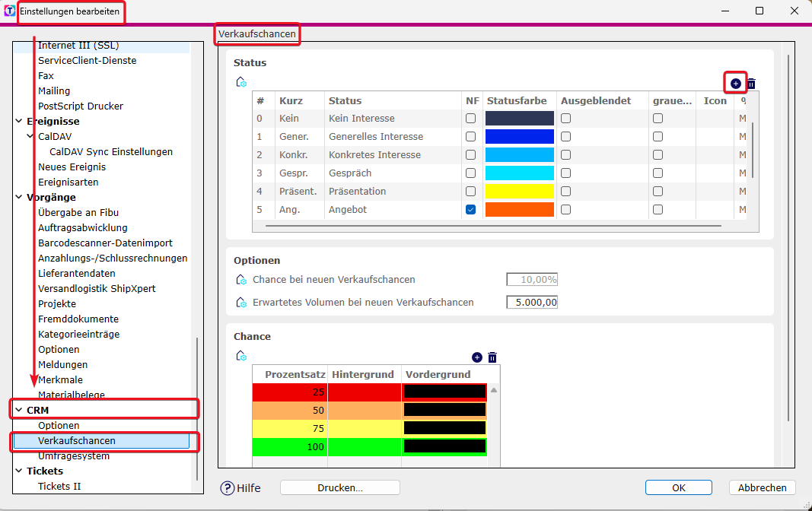The height and width of the screenshot is (511, 812).
Task: Toggle NF checkbox for Gespräch
Action: coord(470,173)
